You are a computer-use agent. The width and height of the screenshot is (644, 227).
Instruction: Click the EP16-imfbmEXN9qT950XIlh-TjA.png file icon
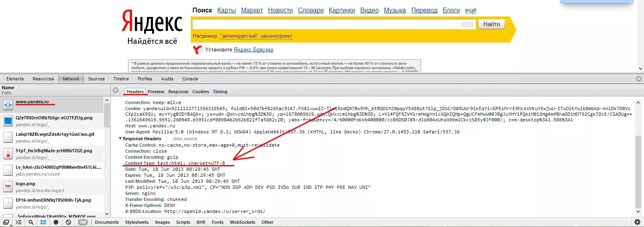click(8, 203)
